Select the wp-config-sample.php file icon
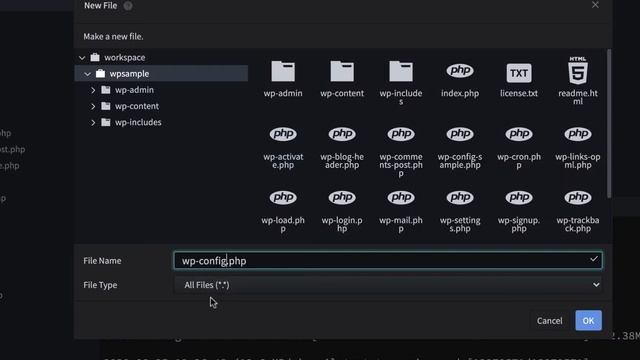Viewport: 640px width, 360px height. (x=460, y=134)
